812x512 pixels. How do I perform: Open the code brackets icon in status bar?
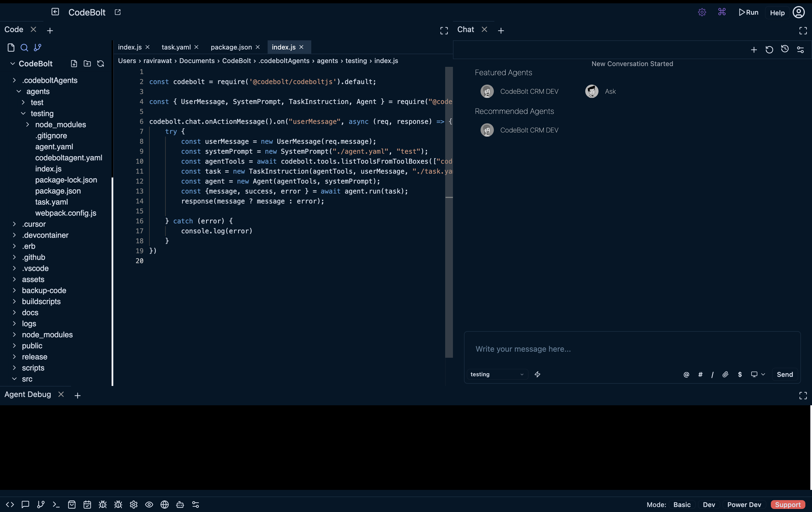coord(10,505)
